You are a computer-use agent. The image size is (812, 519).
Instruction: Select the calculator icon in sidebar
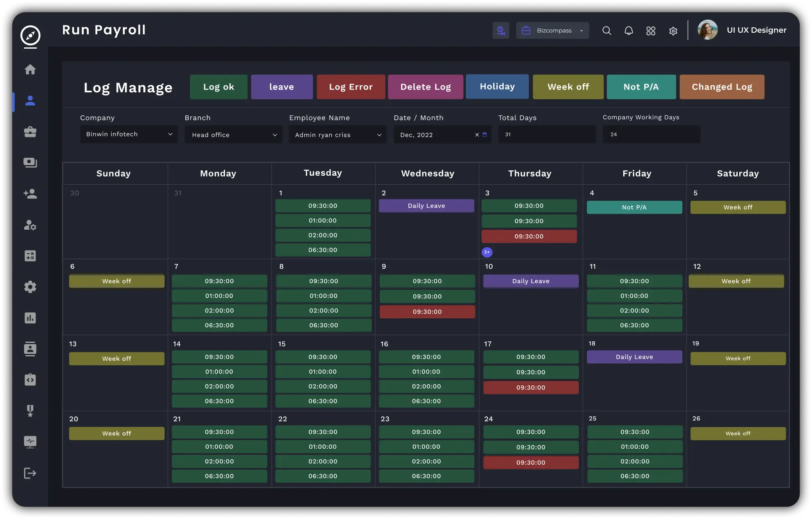[x=30, y=256]
